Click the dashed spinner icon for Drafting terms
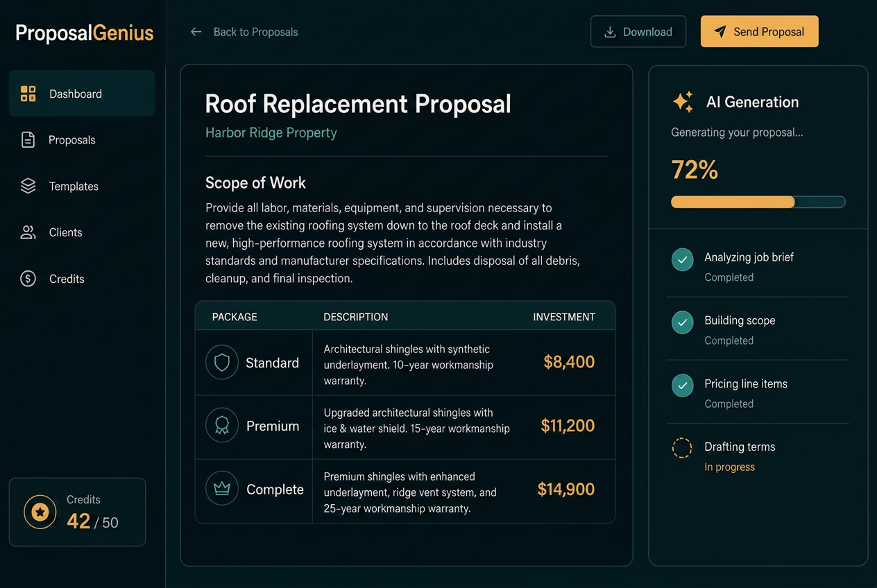877x588 pixels. click(x=683, y=448)
